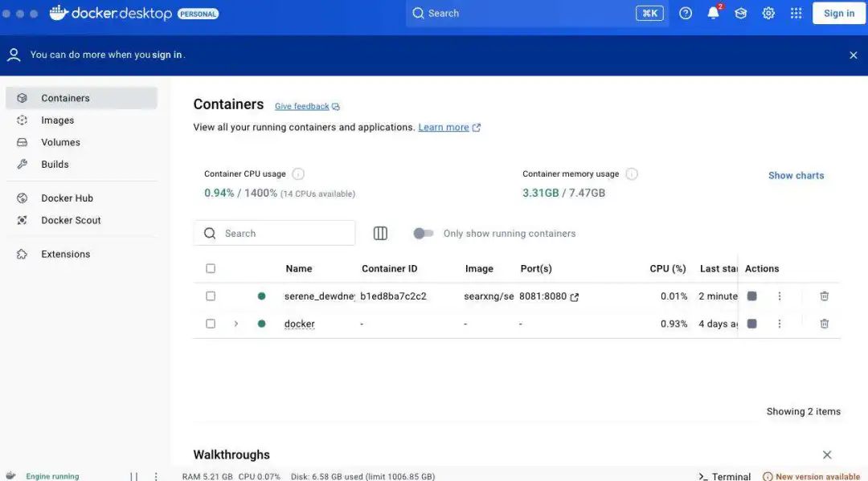
Task: Go to Containers in sidebar
Action: pos(81,98)
